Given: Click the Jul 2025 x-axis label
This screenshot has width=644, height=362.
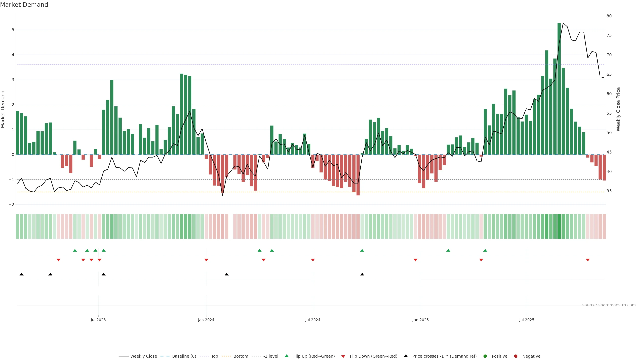Looking at the screenshot, I should 526,320.
